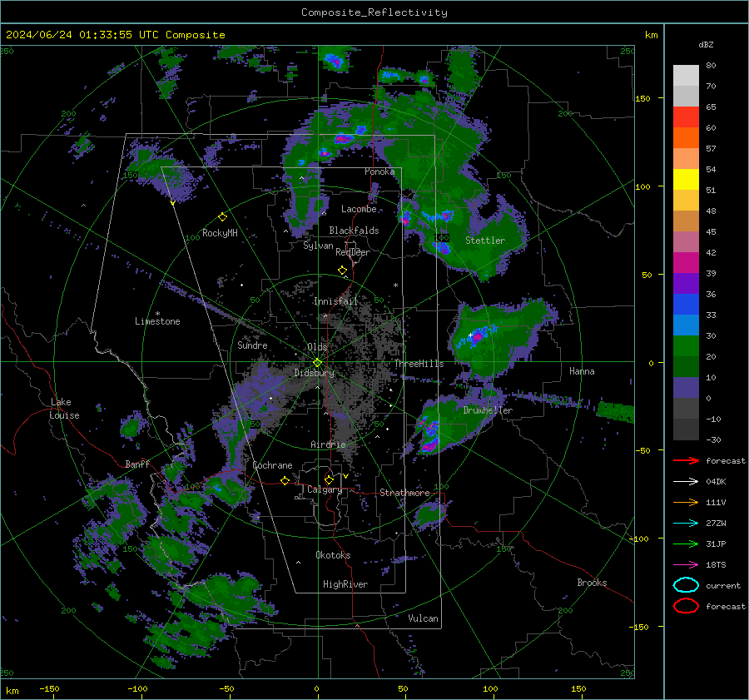Click the Banff label
Viewport: 749px width, 700px height.
pyautogui.click(x=137, y=464)
